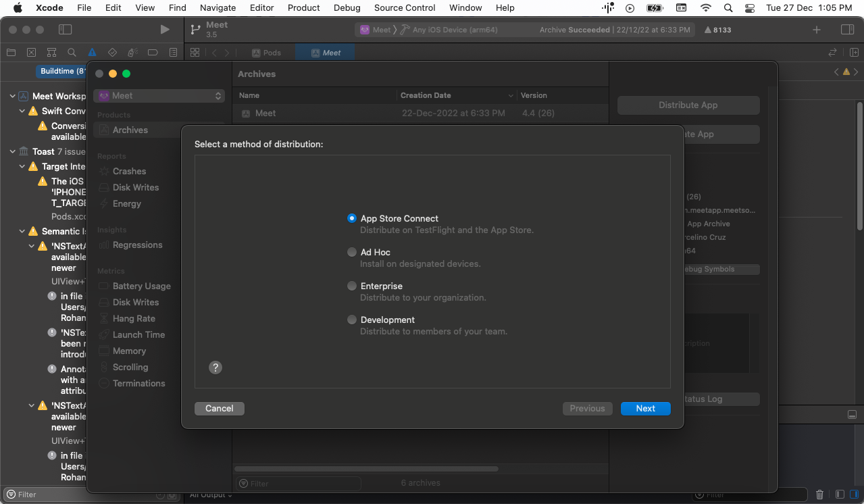864x504 pixels.
Task: Clear console with trash icon
Action: tap(820, 495)
